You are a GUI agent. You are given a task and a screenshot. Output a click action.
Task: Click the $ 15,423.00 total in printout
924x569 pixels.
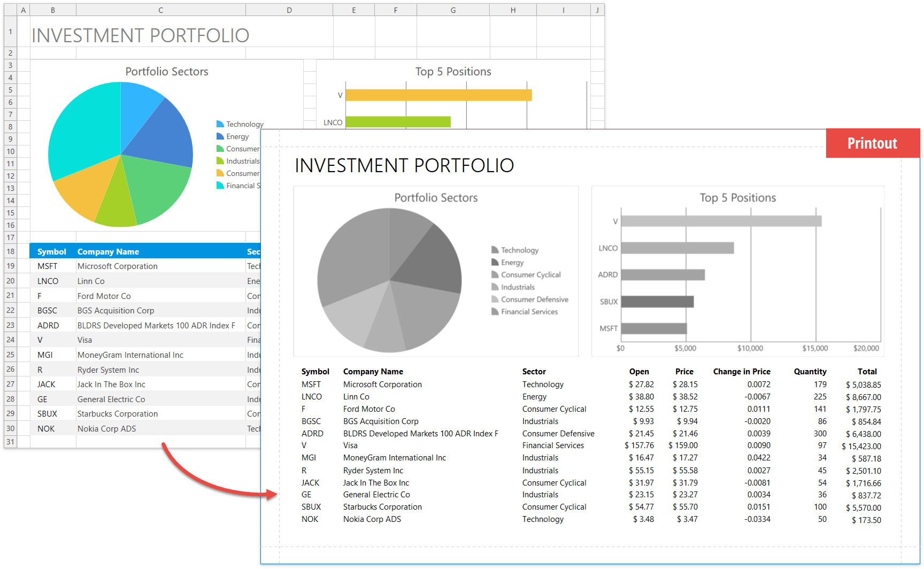862,446
